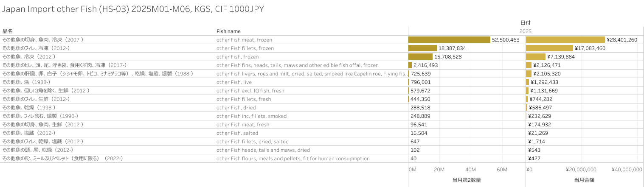Select the value bar showing ¥28,401,260
Viewport: 644px width, 187px height.
565,39
